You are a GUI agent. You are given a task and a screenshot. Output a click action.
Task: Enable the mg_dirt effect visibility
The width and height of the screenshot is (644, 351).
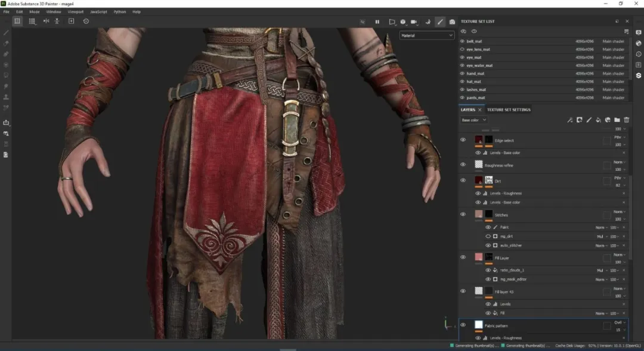(488, 236)
